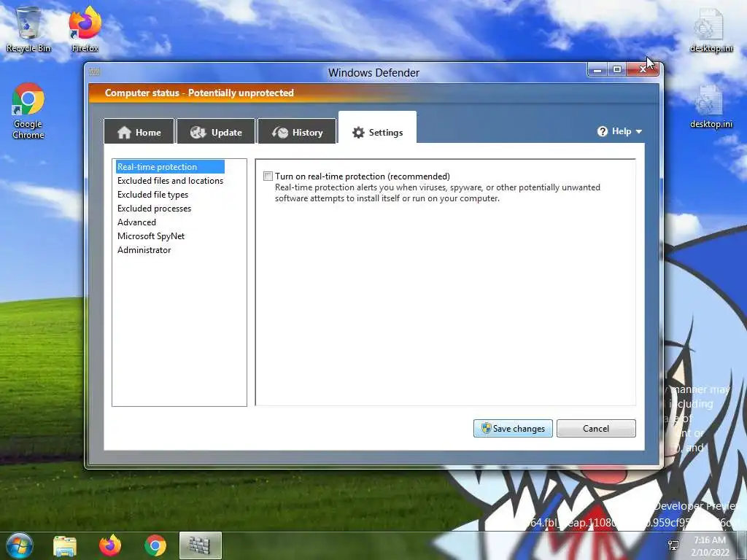This screenshot has height=560, width=747.
Task: Switch to the Update tab
Action: (216, 132)
